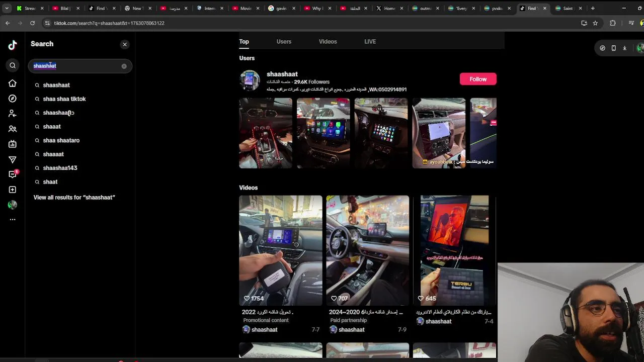
Task: Close the Search panel with X
Action: pos(125,44)
